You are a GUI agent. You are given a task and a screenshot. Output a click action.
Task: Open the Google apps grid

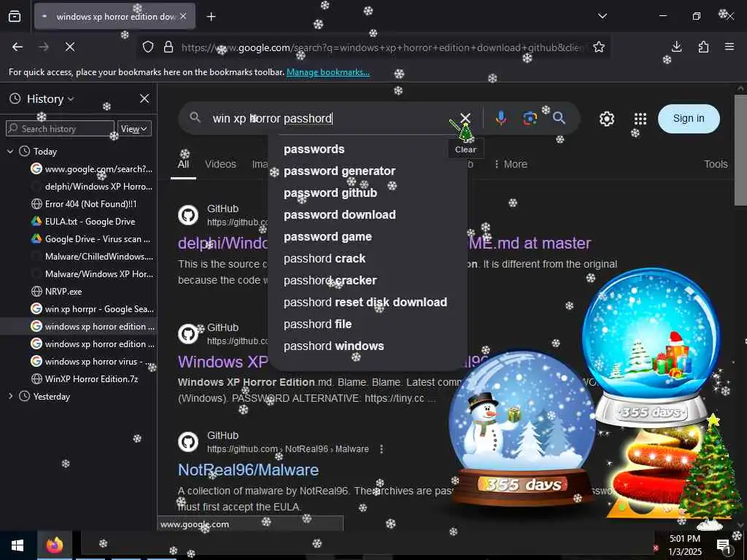[x=640, y=119]
